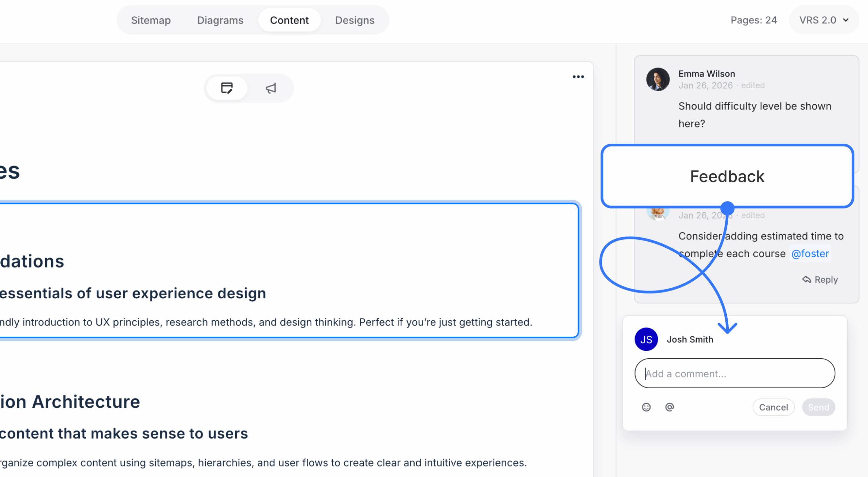Screen dimensions: 868x477
Task: Go to the Designs tab
Action: pos(355,20)
